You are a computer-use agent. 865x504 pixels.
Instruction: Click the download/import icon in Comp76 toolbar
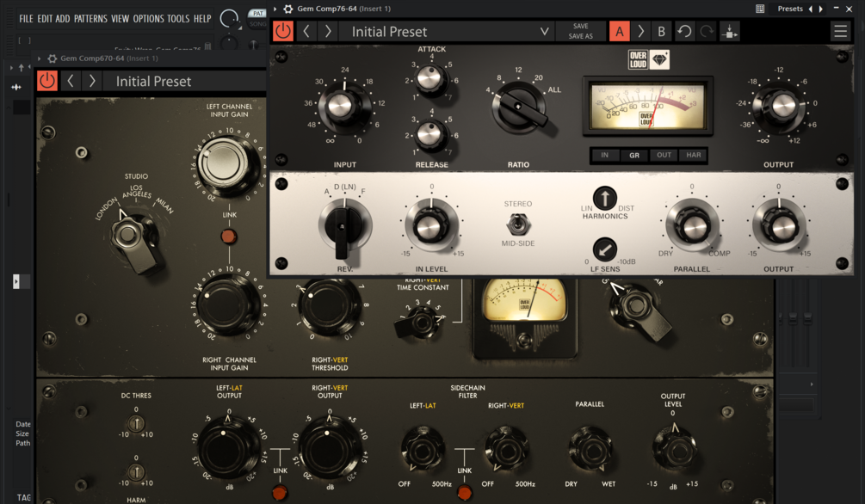[x=729, y=32]
